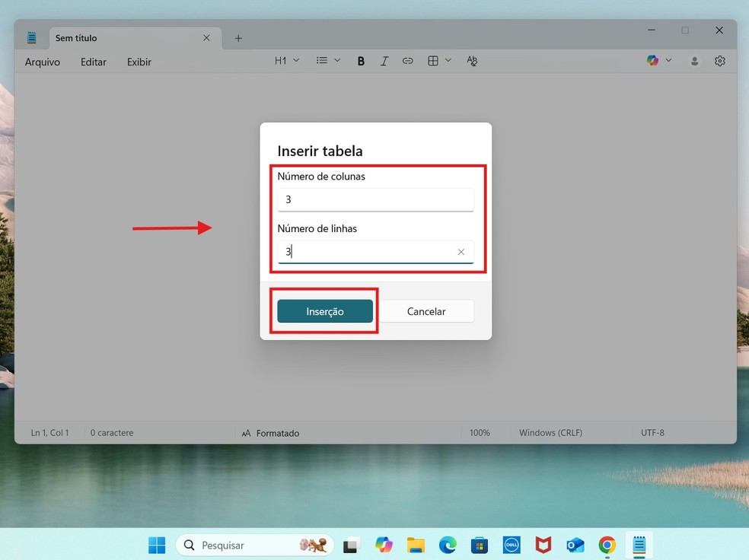Click Ln 1, Col 1 in status bar
The image size is (749, 560).
pyautogui.click(x=49, y=432)
